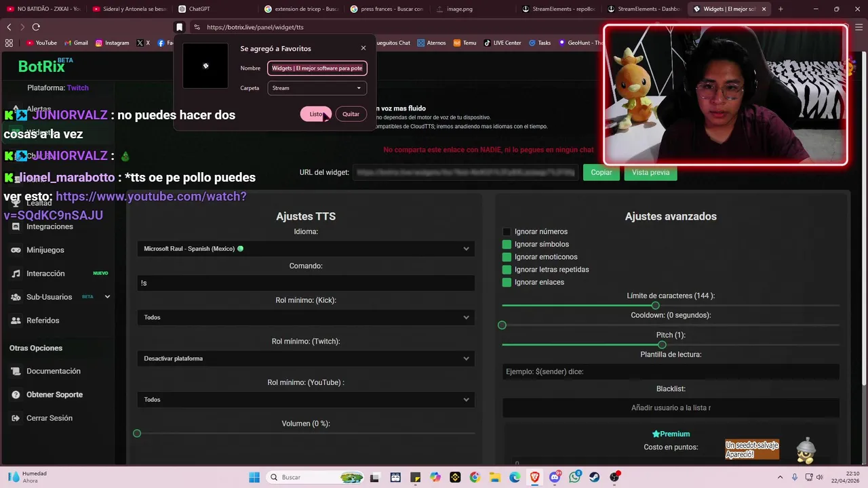This screenshot has height=488, width=868.
Task: Click Listo in the favorites dialog
Action: pyautogui.click(x=316, y=114)
